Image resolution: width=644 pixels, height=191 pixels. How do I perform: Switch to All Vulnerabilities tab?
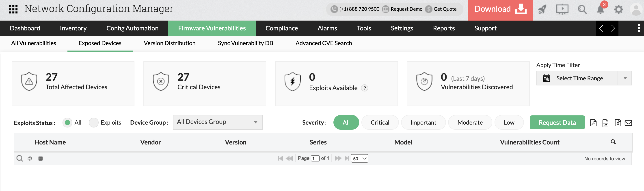[34, 43]
